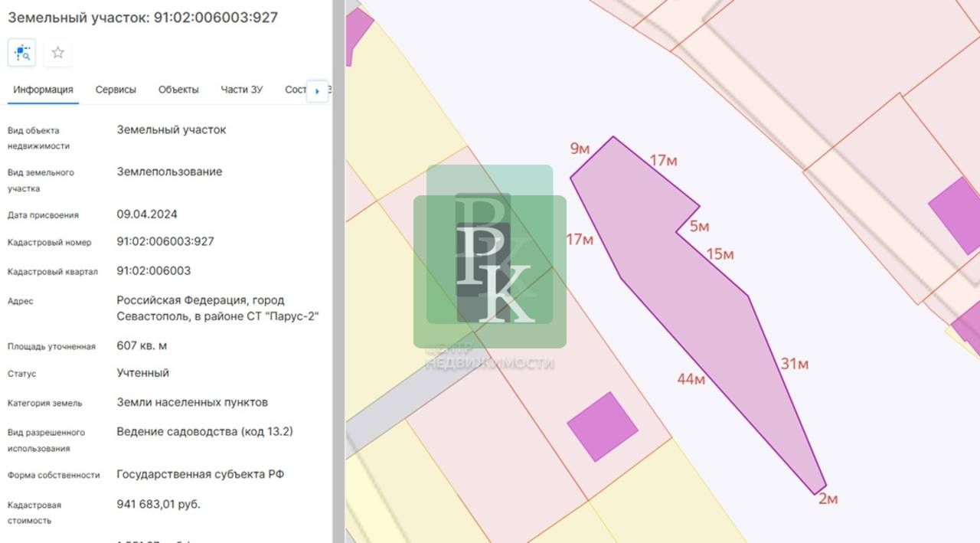The height and width of the screenshot is (543, 980).
Task: Click the 2м side length label
Action: [x=828, y=499]
